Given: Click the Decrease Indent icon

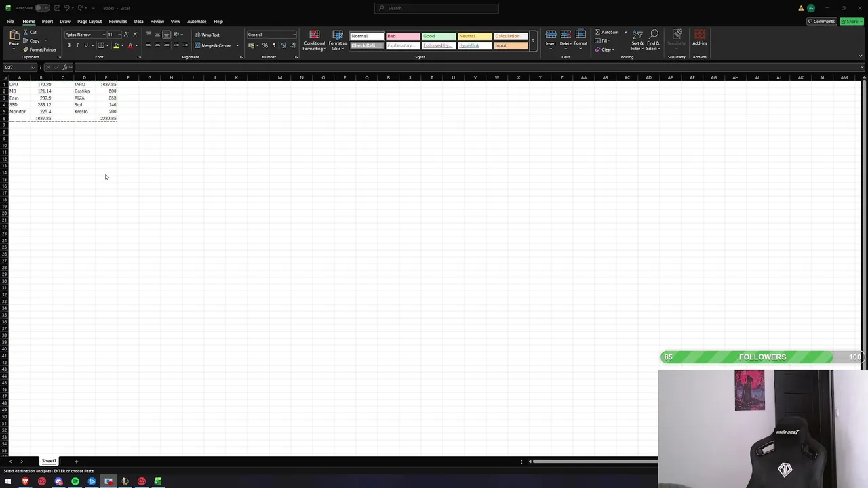Looking at the screenshot, I should (176, 45).
